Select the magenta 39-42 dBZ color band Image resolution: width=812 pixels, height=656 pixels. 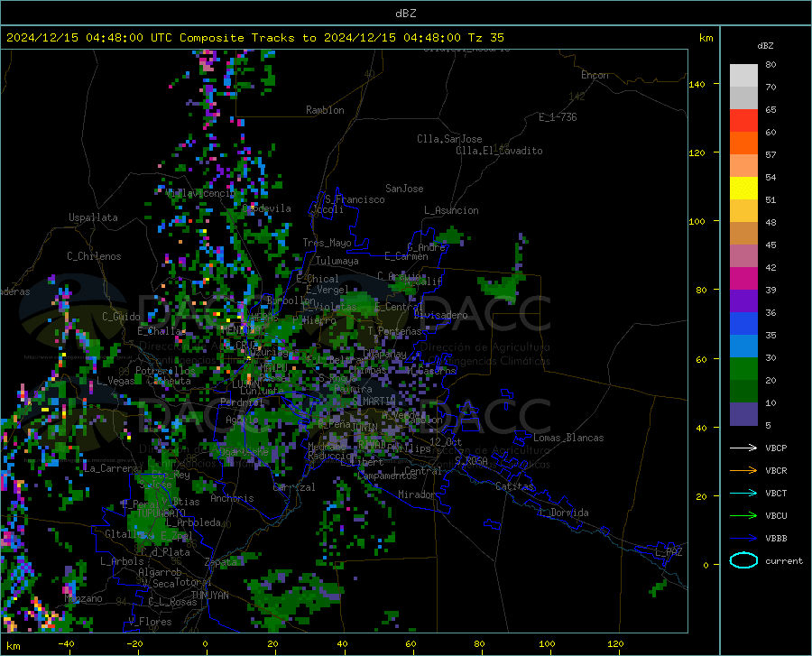tap(743, 279)
